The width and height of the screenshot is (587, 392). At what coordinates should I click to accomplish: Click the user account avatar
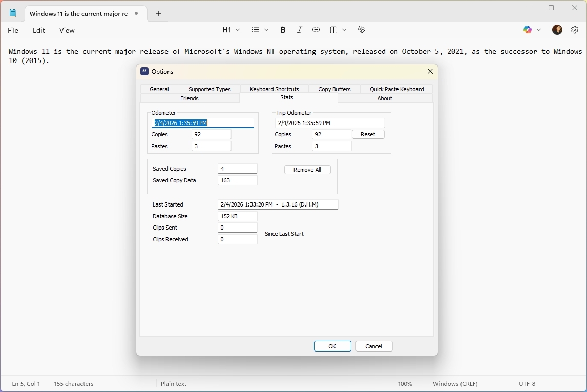pos(557,30)
